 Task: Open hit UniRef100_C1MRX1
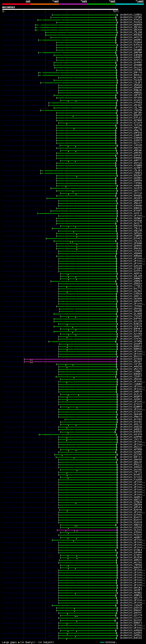(x=131, y=15)
